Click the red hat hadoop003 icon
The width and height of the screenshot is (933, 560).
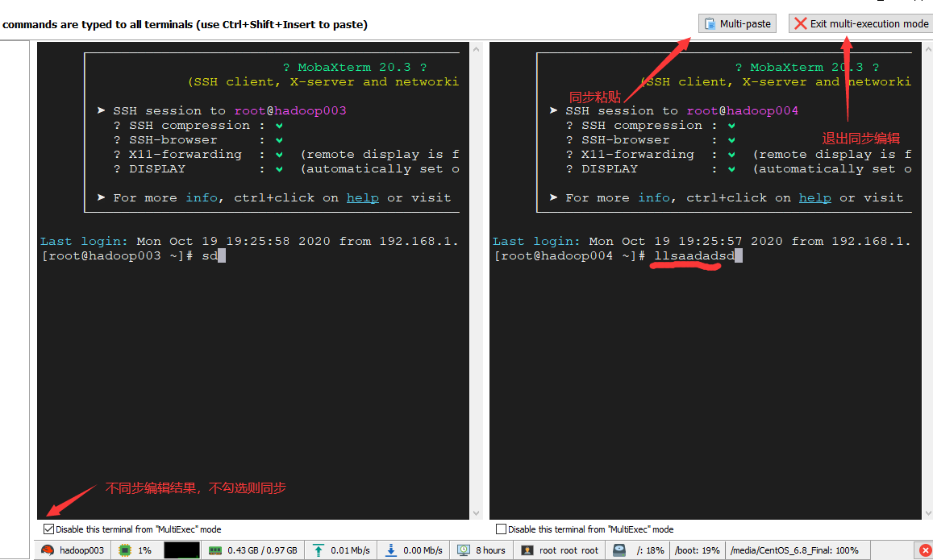[x=48, y=550]
